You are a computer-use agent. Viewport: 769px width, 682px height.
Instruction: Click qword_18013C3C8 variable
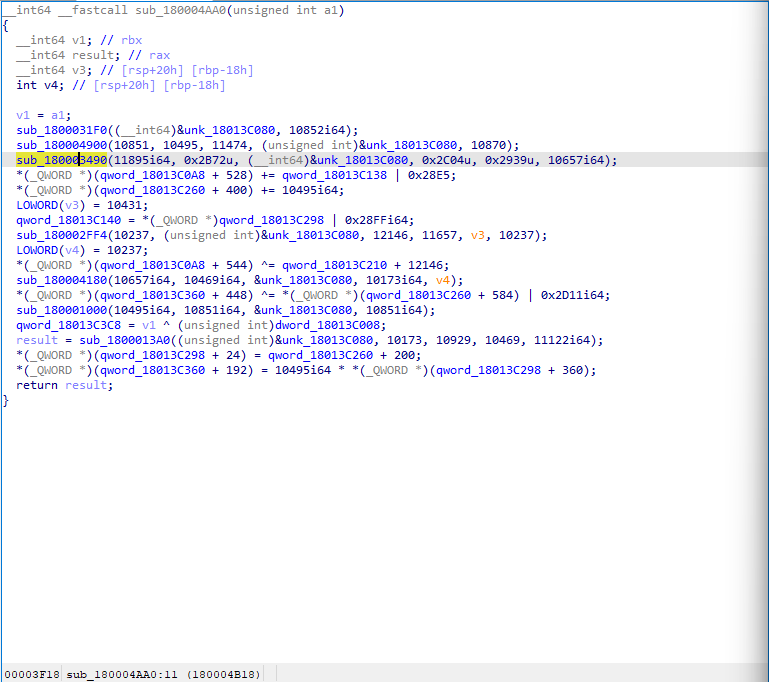(x=68, y=326)
